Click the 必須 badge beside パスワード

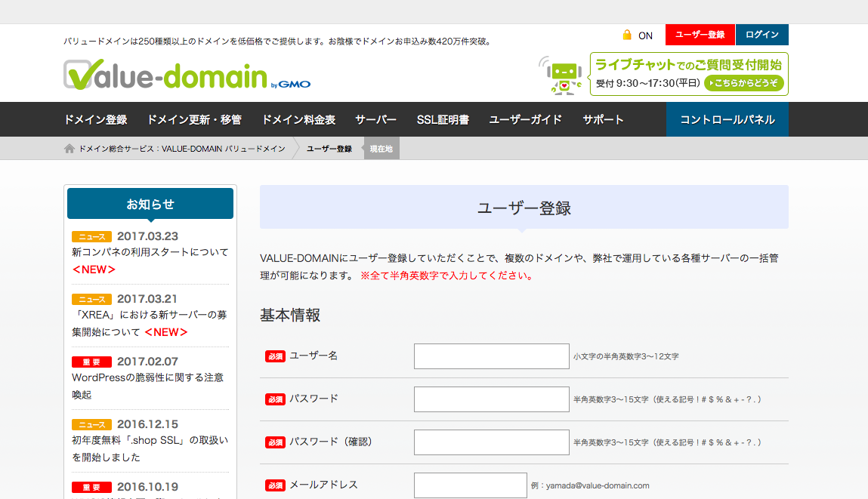[275, 399]
